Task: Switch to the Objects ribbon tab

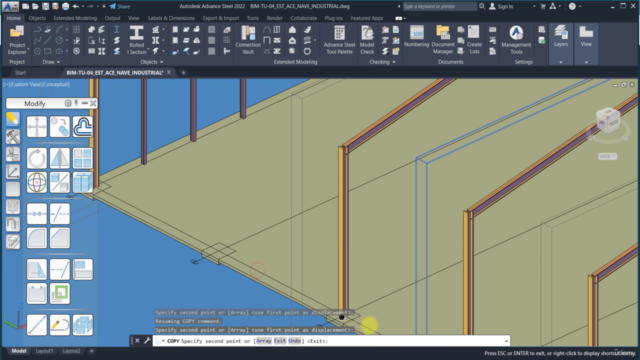Action: 37,18
